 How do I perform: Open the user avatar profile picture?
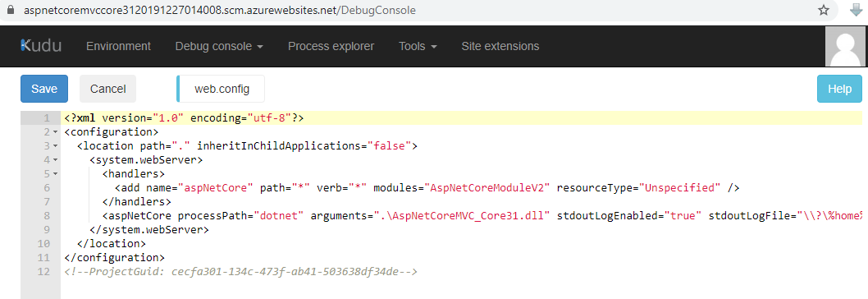click(845, 47)
